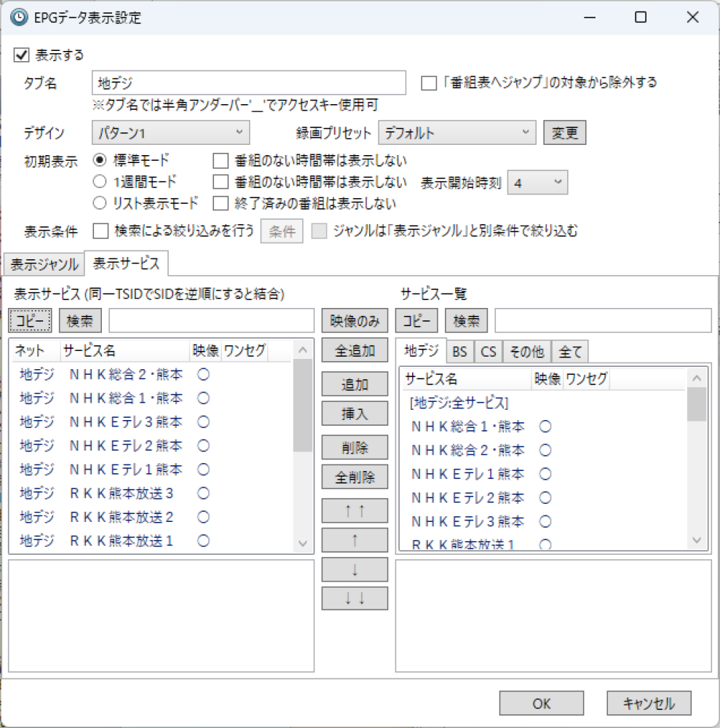Select the リスト表示モード radio button
Screen dimensions: 720x728
point(99,203)
